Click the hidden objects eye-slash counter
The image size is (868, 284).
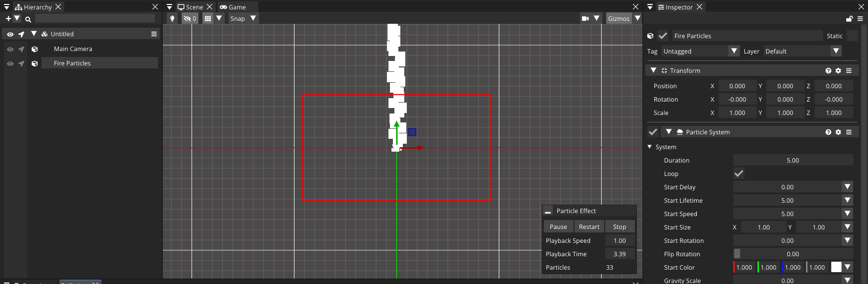190,18
